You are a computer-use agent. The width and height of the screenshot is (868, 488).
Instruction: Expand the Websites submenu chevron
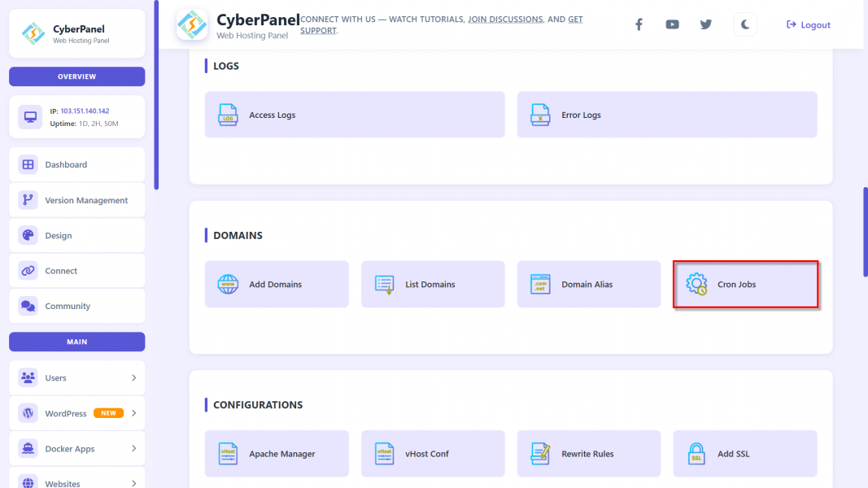click(x=134, y=484)
